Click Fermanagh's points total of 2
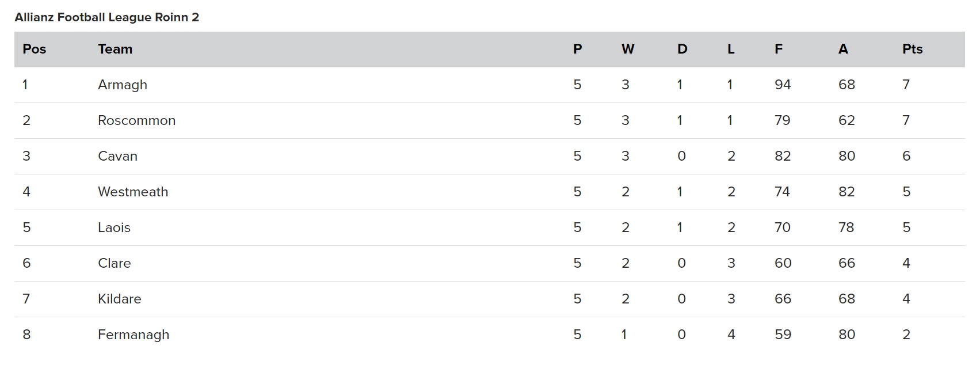The height and width of the screenshot is (376, 980). pos(906,335)
